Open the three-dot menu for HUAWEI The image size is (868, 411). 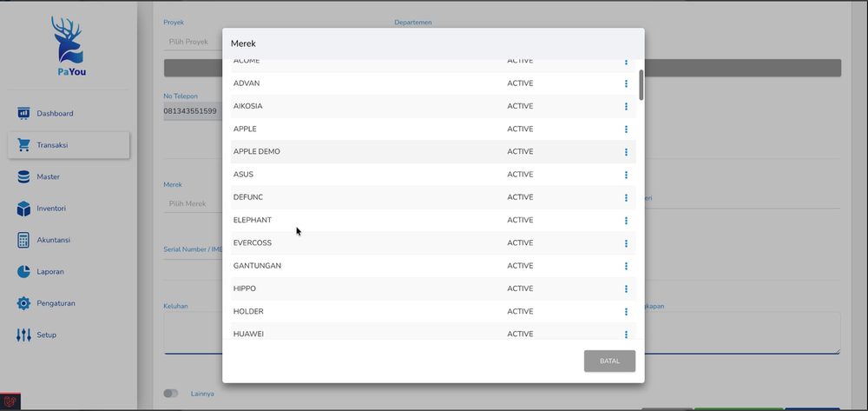pyautogui.click(x=626, y=334)
